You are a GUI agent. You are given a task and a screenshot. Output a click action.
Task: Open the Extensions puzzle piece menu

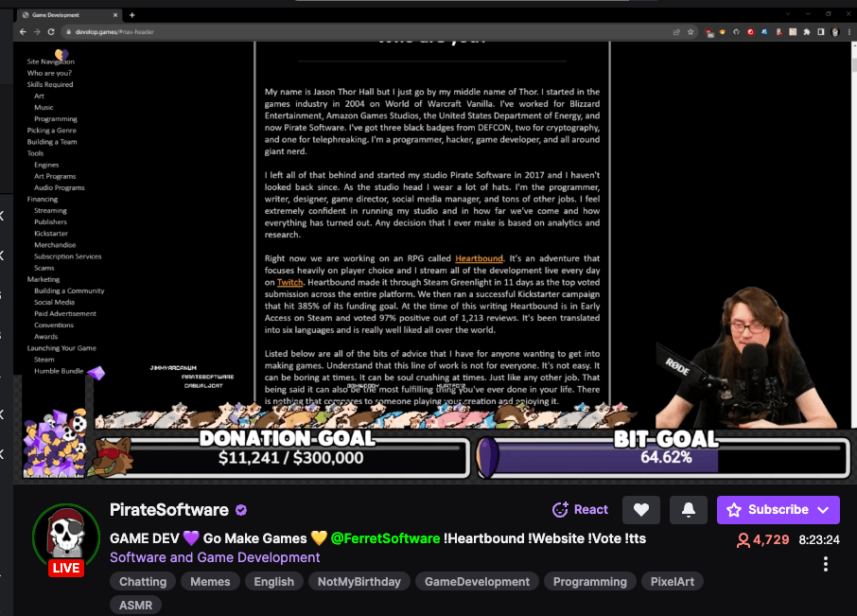pyautogui.click(x=807, y=32)
